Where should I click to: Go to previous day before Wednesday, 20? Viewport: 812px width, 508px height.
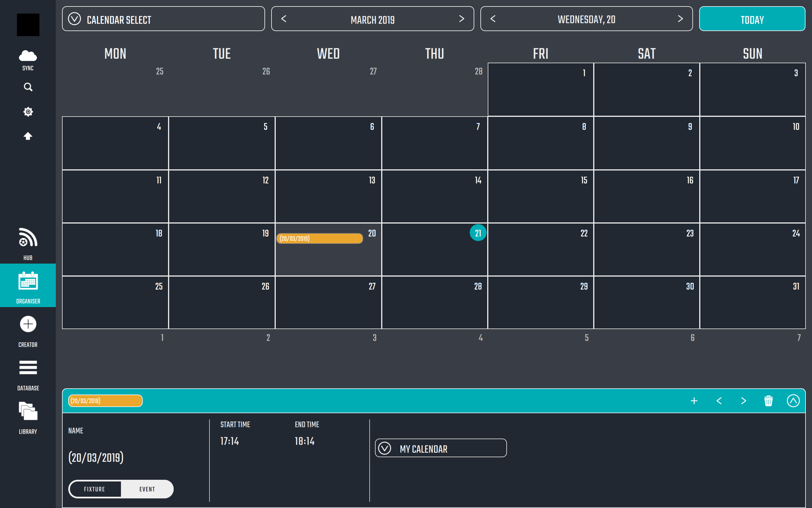click(493, 19)
